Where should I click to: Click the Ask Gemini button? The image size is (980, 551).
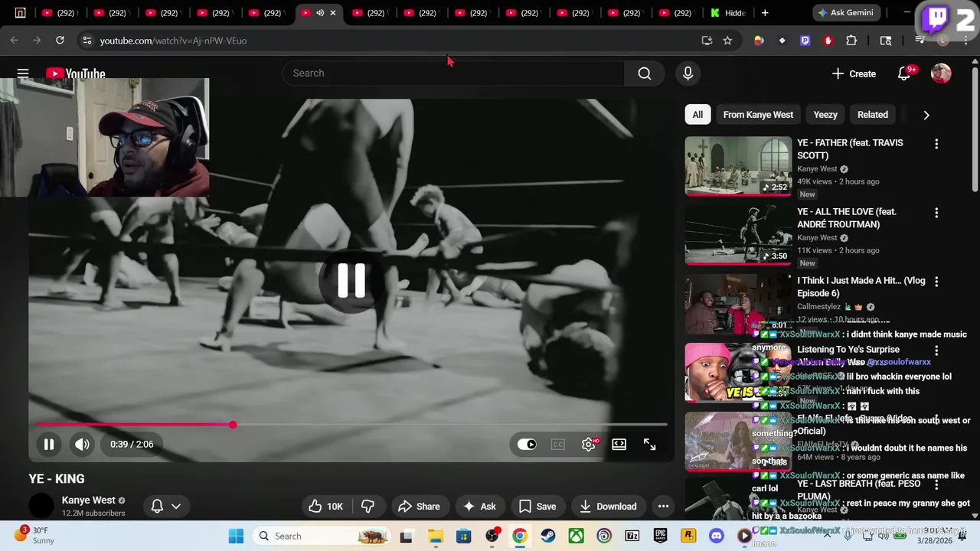point(845,13)
